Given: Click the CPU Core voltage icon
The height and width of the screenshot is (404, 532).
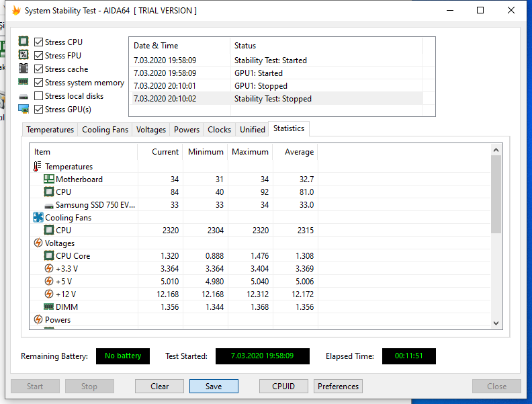Looking at the screenshot, I should (49, 255).
